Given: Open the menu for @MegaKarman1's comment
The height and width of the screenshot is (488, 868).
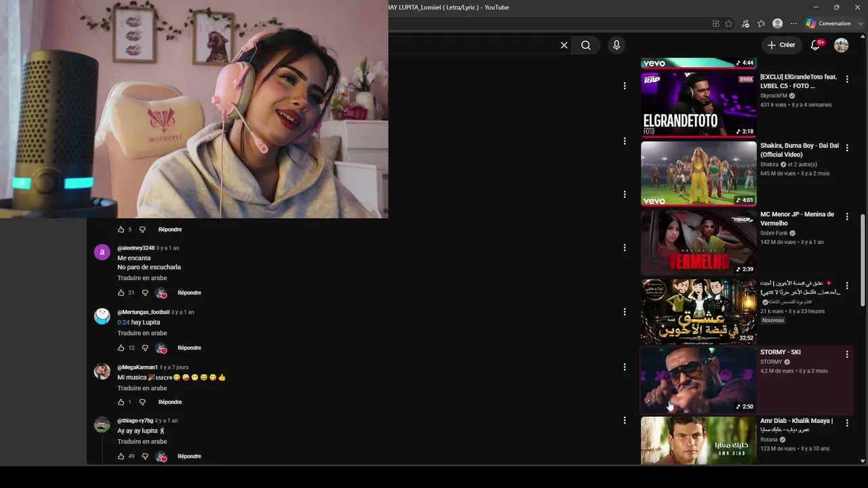Looking at the screenshot, I should [625, 367].
